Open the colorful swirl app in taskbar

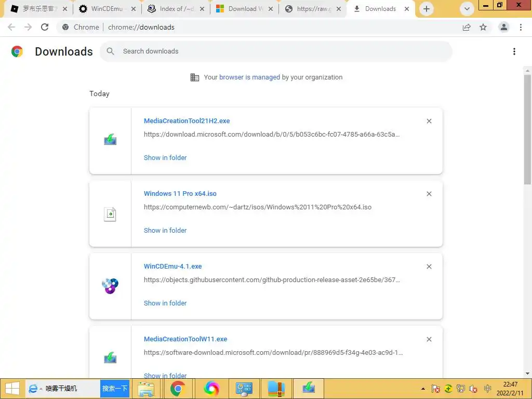(211, 389)
